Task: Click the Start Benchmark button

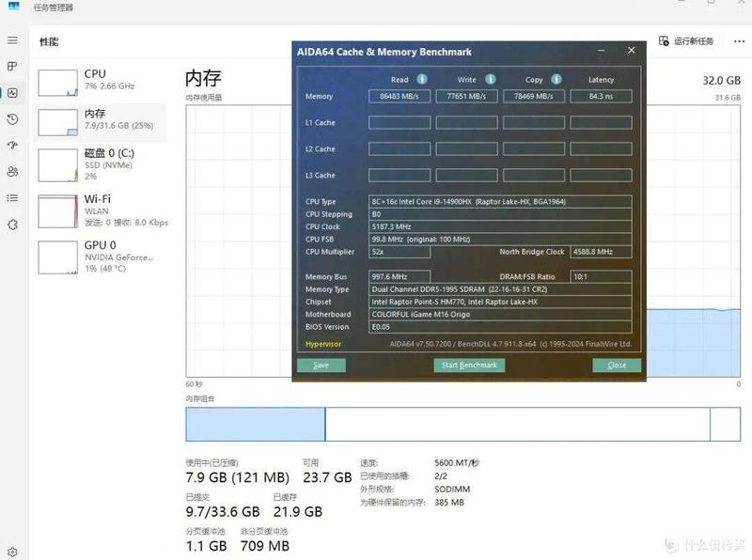Action: pos(469,366)
